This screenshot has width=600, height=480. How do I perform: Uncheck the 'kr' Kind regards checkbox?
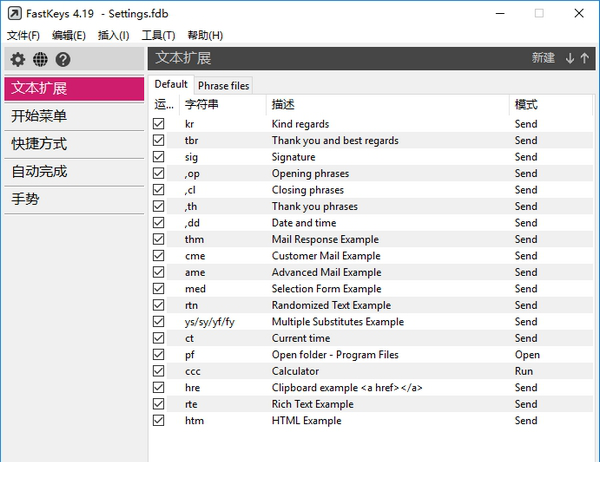point(158,124)
